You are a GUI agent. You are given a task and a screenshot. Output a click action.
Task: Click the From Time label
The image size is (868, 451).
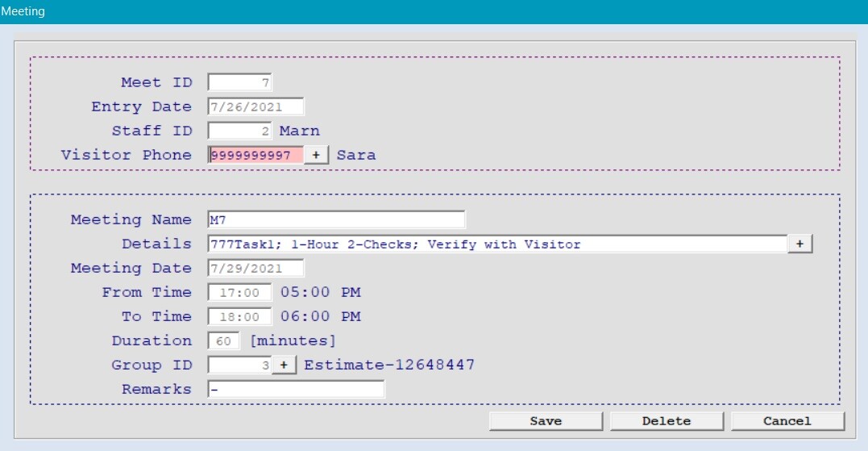147,293
